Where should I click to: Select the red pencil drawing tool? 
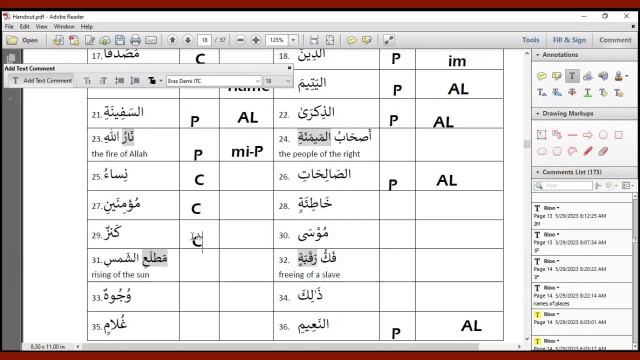[588, 151]
